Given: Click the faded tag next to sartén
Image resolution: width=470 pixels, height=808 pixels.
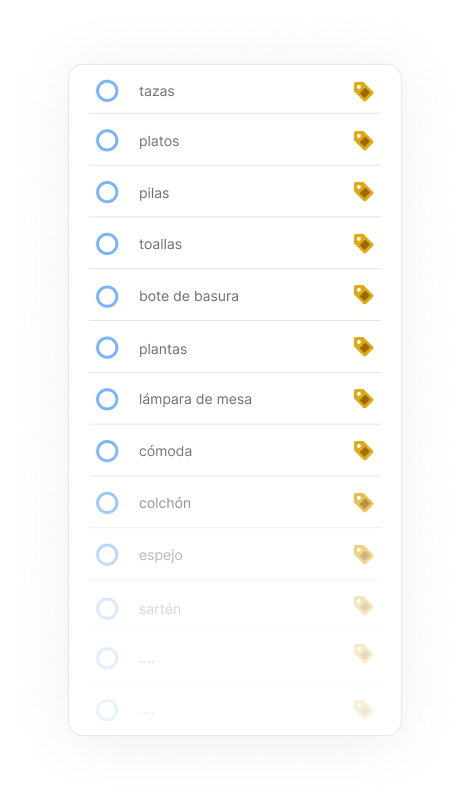Looking at the screenshot, I should click(363, 605).
